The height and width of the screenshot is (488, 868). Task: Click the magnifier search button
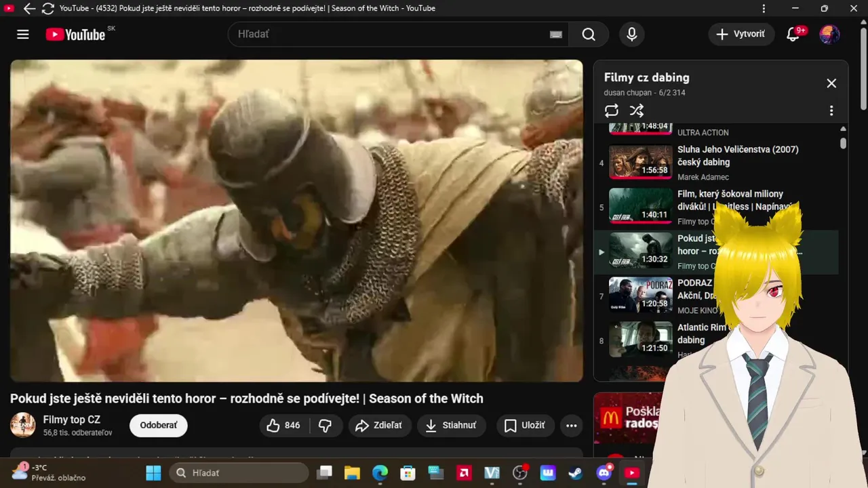(589, 34)
